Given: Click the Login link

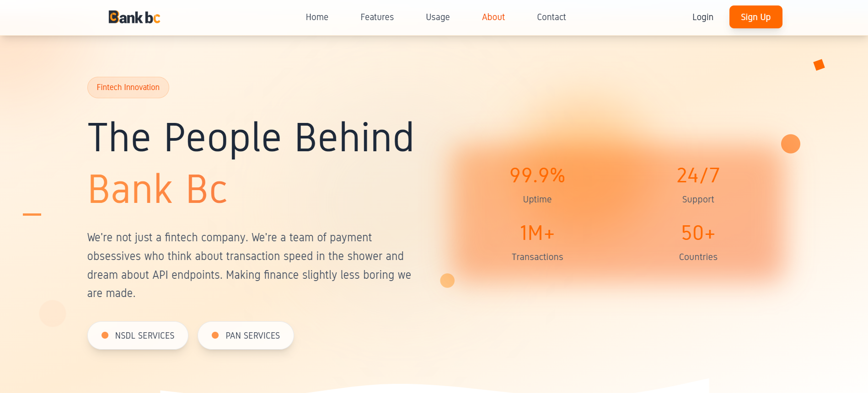Looking at the screenshot, I should coord(702,17).
